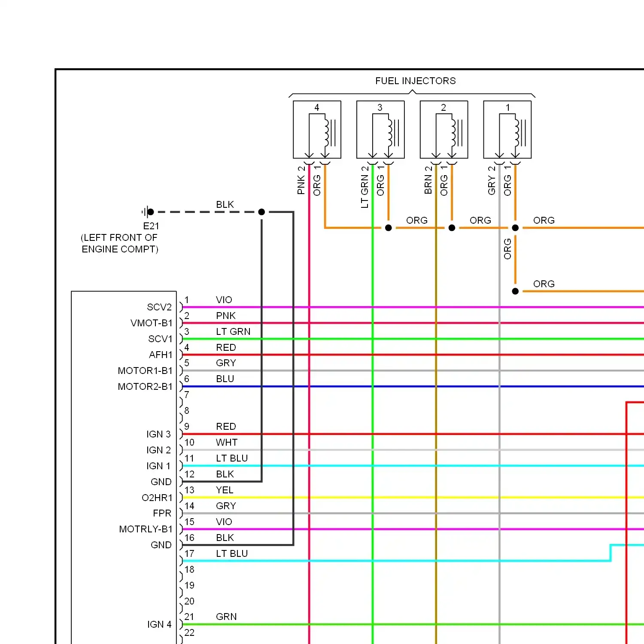Click the ORG 1 label under injector 3

pos(380,180)
